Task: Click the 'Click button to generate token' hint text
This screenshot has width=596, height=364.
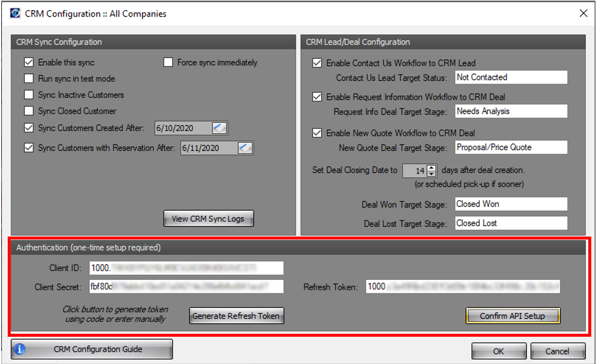Action: pyautogui.click(x=115, y=314)
